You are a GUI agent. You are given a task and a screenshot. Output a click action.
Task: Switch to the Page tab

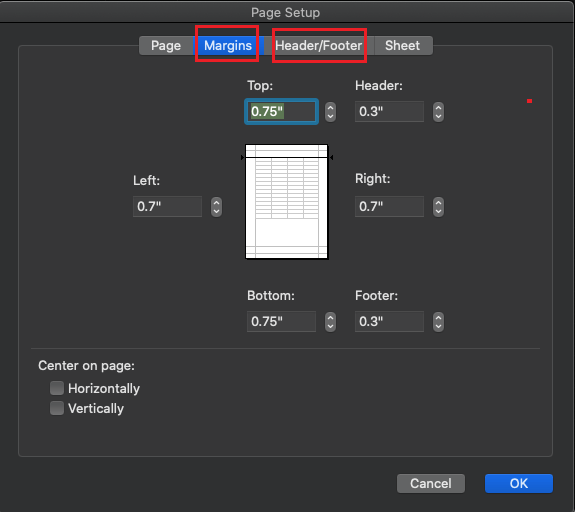(166, 45)
